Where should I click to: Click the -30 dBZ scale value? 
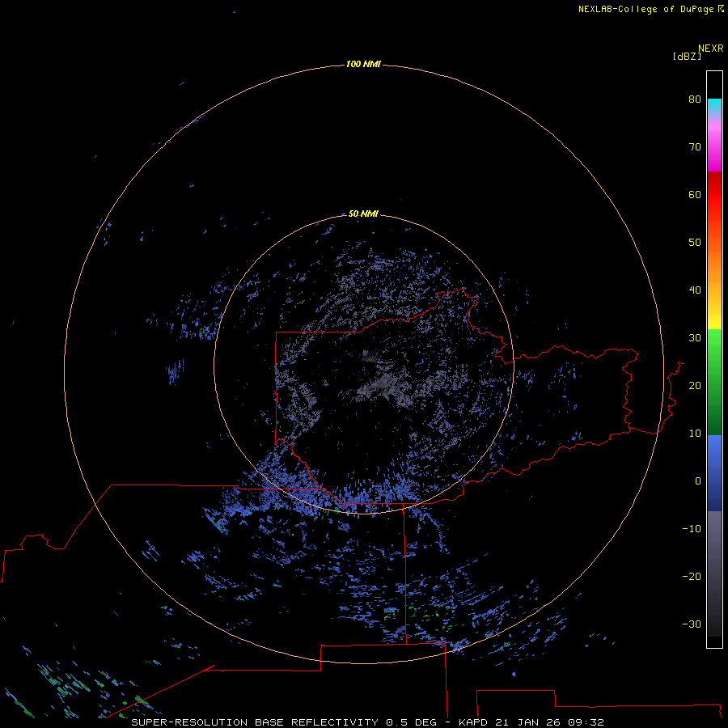click(692, 624)
